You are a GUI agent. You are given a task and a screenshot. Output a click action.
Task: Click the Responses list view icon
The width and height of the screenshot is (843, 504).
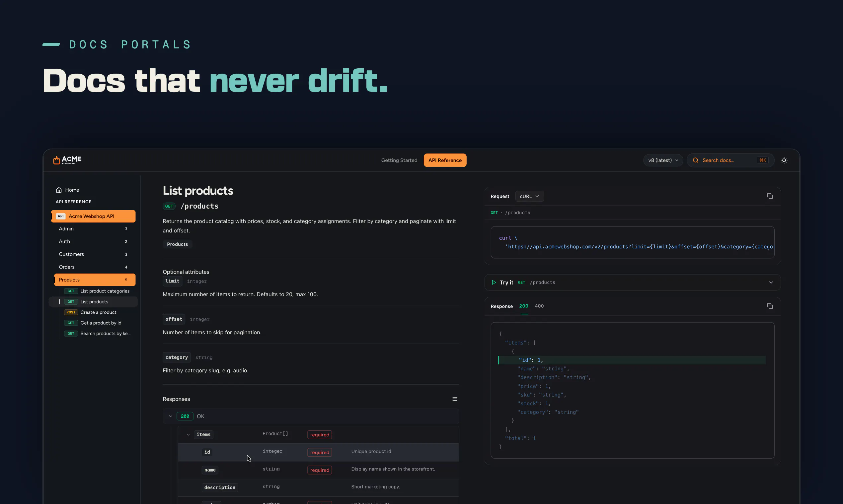(x=454, y=399)
